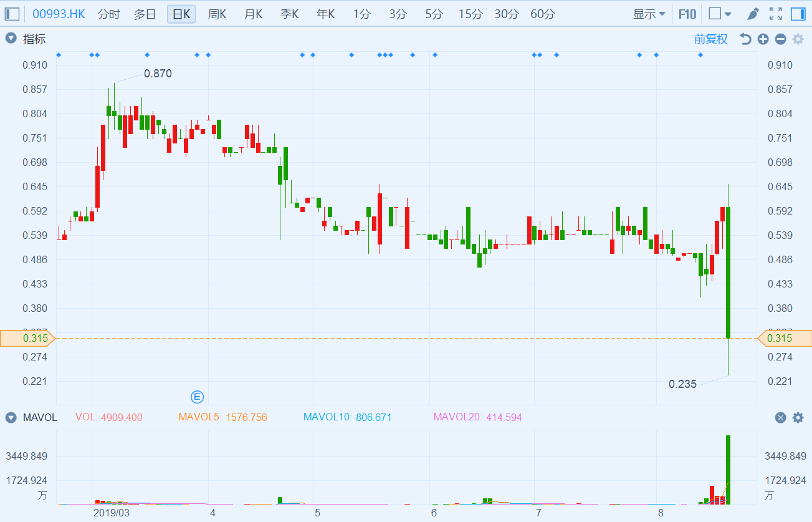Open main chart settings gear

[798, 39]
